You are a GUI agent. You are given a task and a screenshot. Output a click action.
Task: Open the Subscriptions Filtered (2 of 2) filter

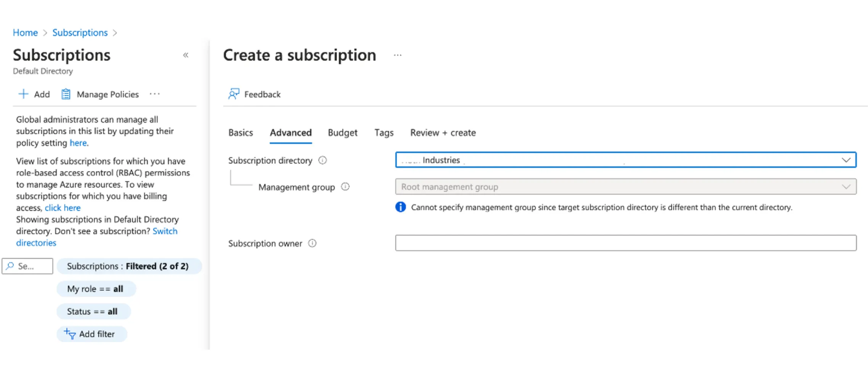129,266
